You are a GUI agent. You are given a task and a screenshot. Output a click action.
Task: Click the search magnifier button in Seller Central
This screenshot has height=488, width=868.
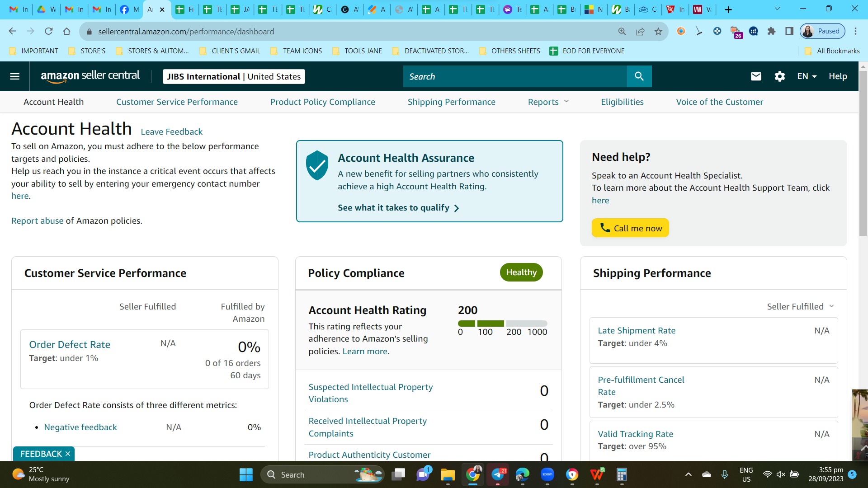pyautogui.click(x=639, y=76)
